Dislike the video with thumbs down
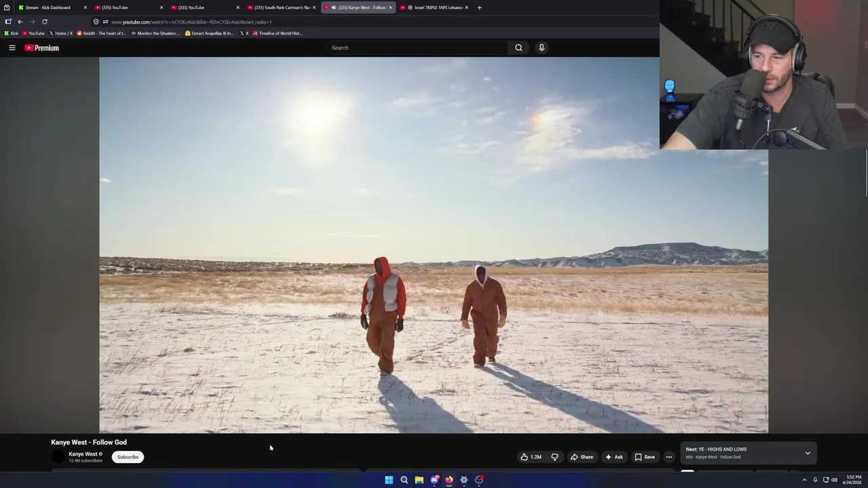 (x=555, y=457)
